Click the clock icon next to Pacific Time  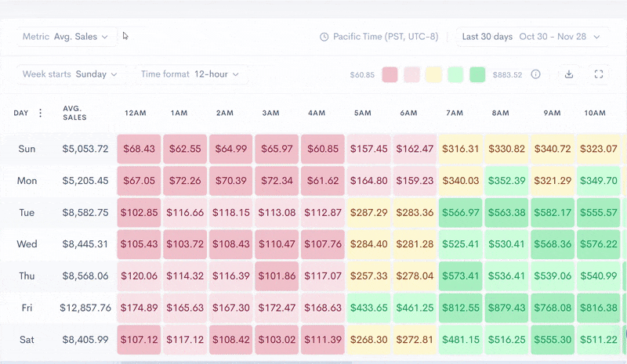[x=324, y=37]
